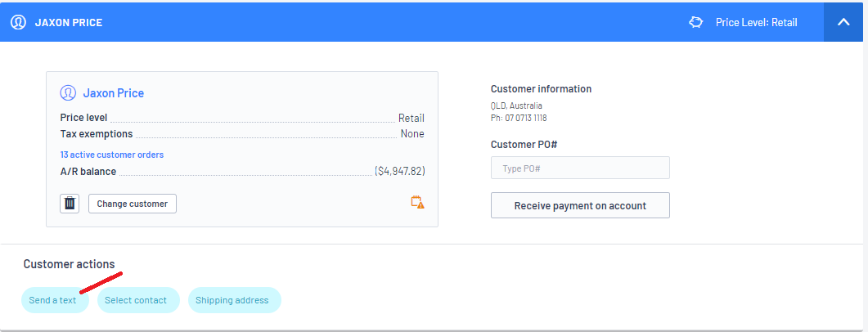Screen dimensions: 868x332
Task: Click the JAXON PRICE header title
Action: (x=69, y=22)
